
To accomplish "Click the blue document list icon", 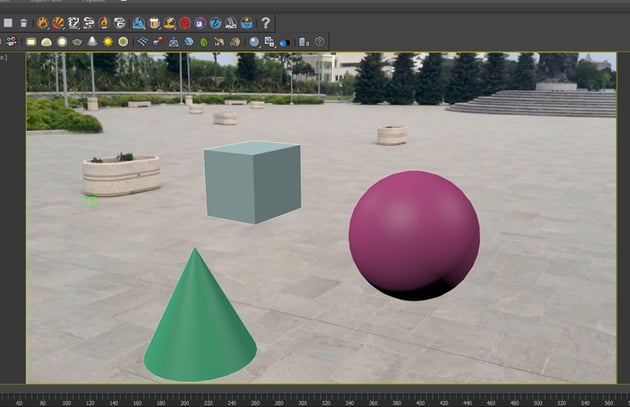I will tap(304, 42).
